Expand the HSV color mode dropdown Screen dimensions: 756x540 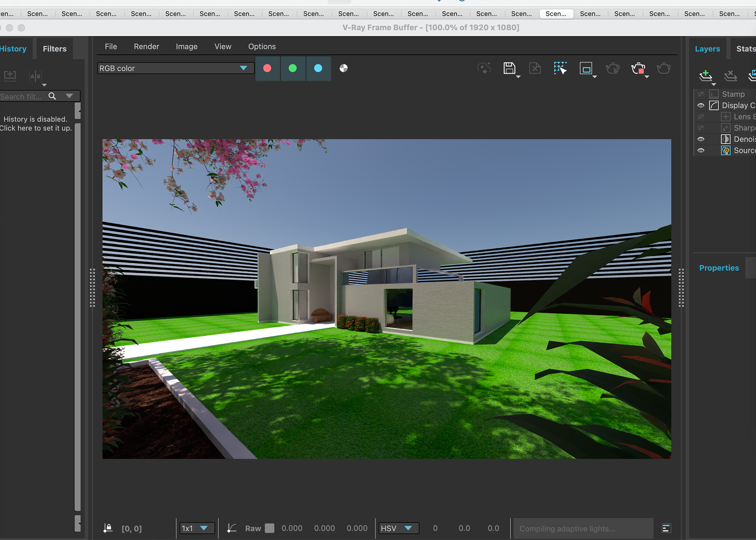(x=398, y=528)
